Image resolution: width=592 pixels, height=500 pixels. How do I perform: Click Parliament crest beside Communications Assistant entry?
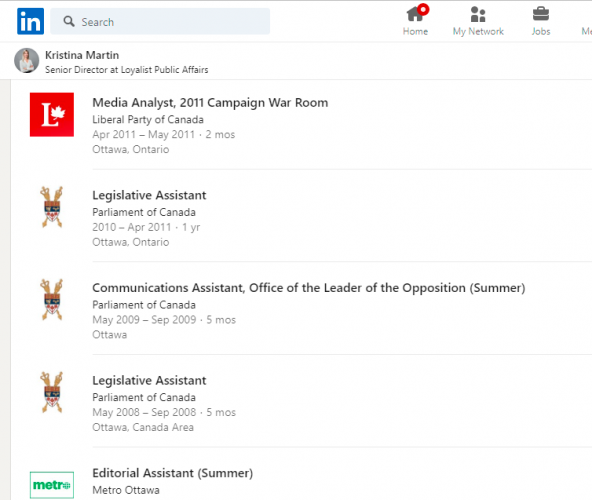(52, 299)
